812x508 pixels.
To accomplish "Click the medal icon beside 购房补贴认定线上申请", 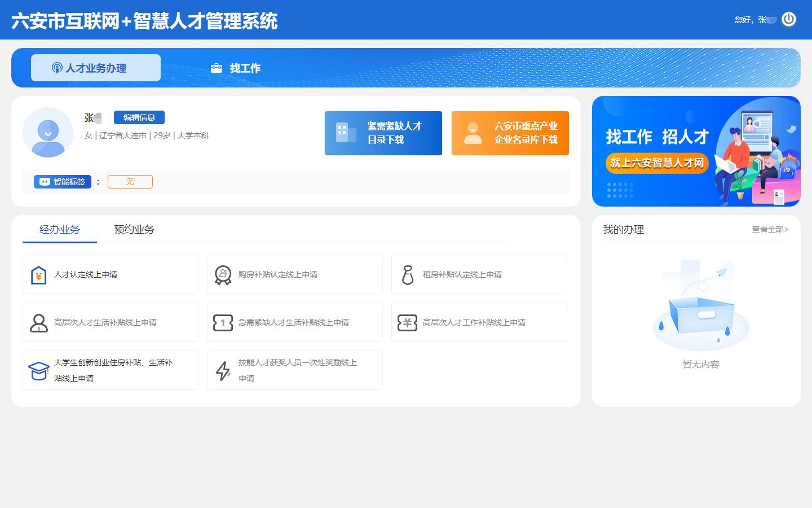I will [223, 275].
